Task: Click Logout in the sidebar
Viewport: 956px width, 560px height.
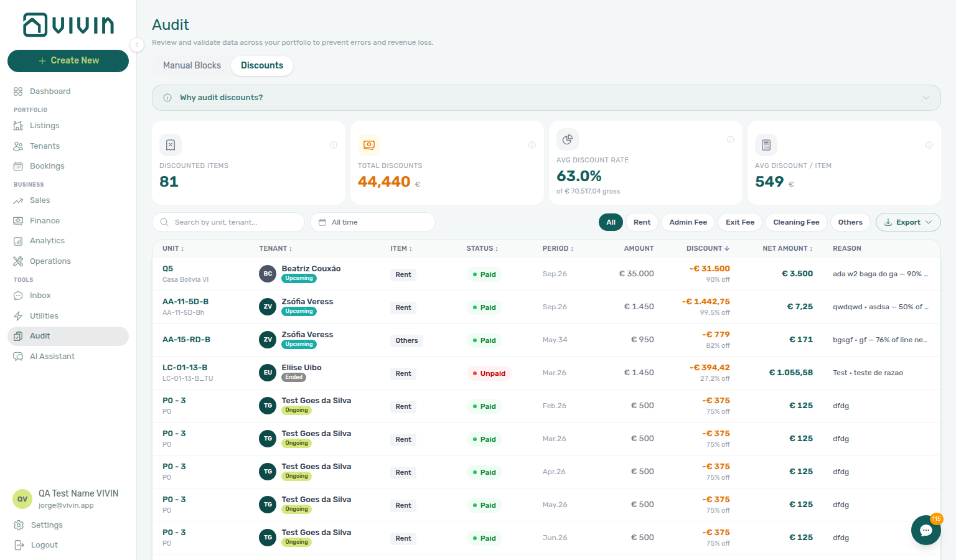Action: 68,545
